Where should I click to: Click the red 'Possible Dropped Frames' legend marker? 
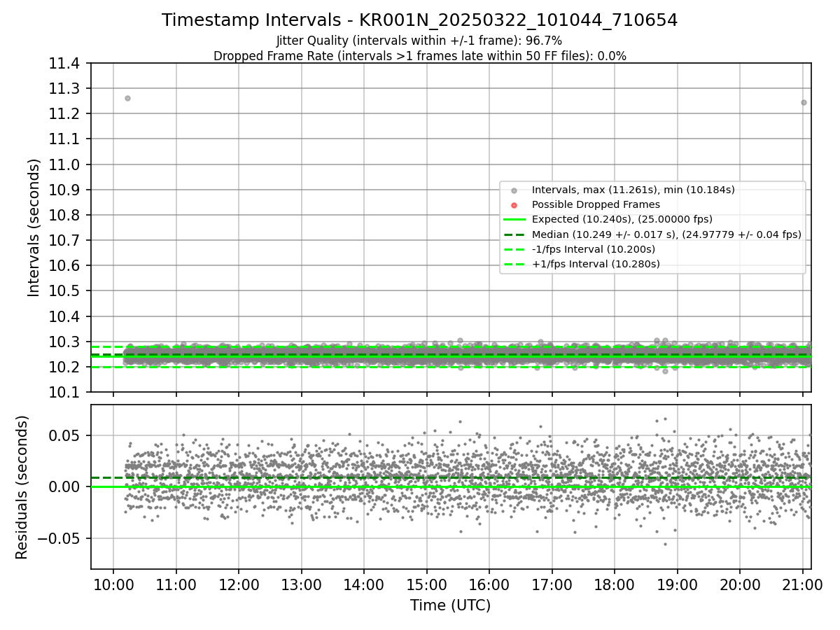[514, 205]
